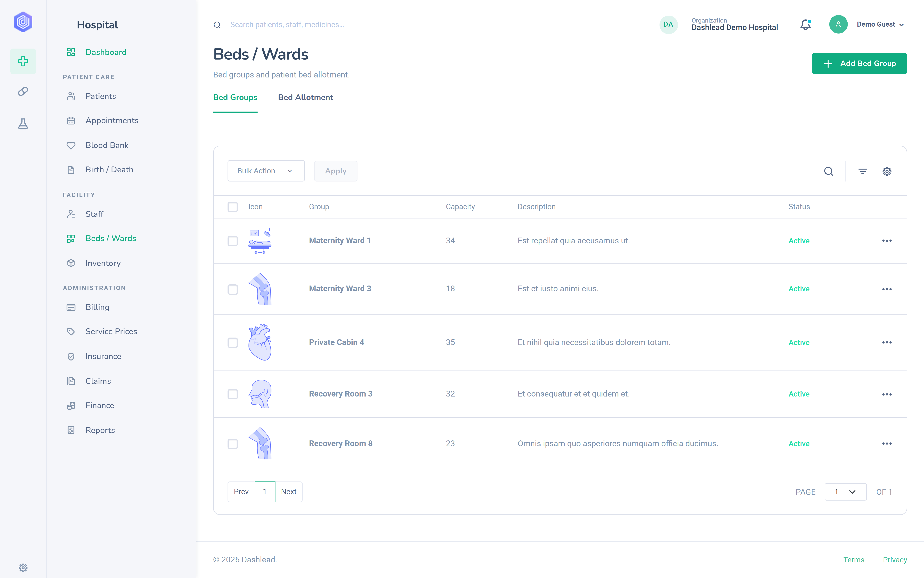This screenshot has height=578, width=924.
Task: Click the notification bell icon
Action: 806,24
